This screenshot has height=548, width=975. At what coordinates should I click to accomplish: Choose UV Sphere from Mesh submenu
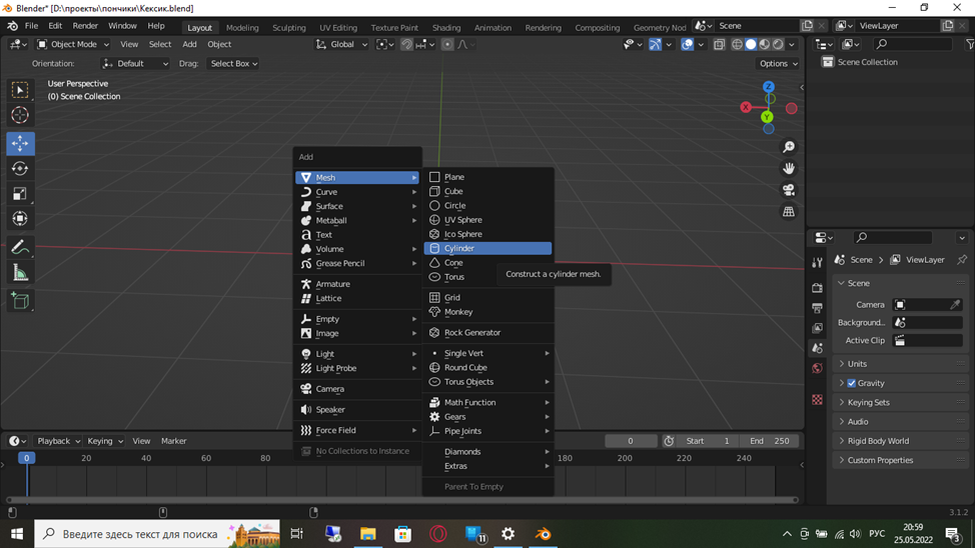click(488, 220)
